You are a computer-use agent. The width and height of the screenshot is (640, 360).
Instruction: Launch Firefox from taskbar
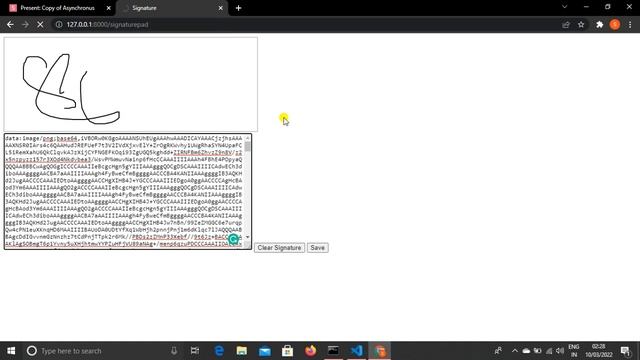pyautogui.click(x=310, y=351)
